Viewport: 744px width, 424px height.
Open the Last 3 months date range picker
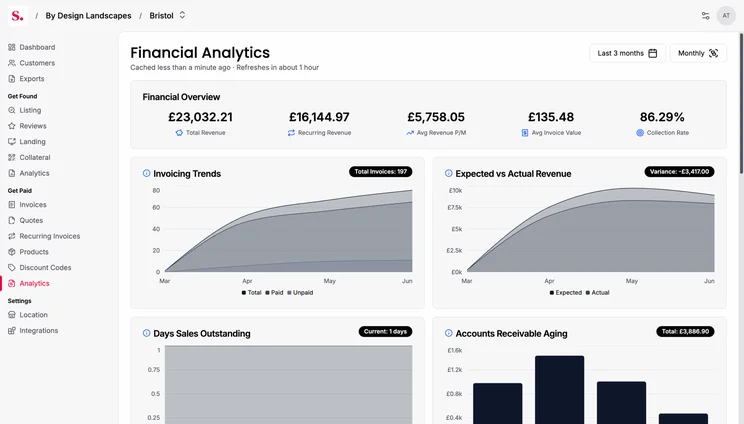627,53
